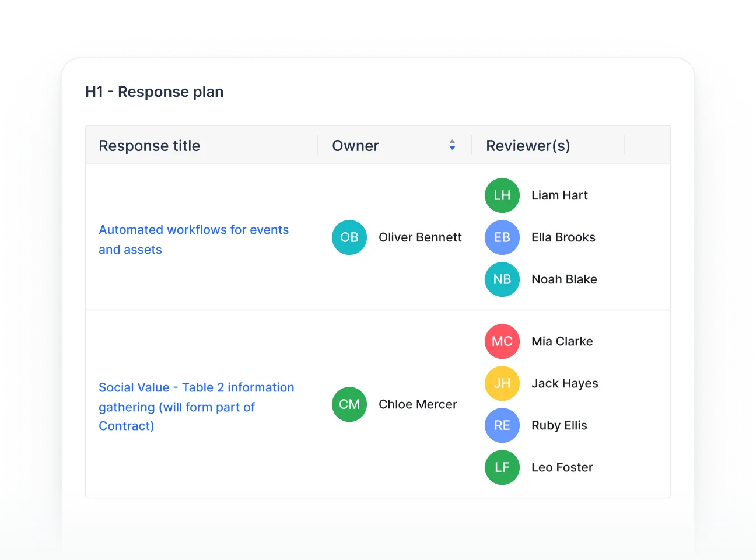756x560 pixels.
Task: Click the LF avatar for Leo Foster
Action: click(502, 467)
